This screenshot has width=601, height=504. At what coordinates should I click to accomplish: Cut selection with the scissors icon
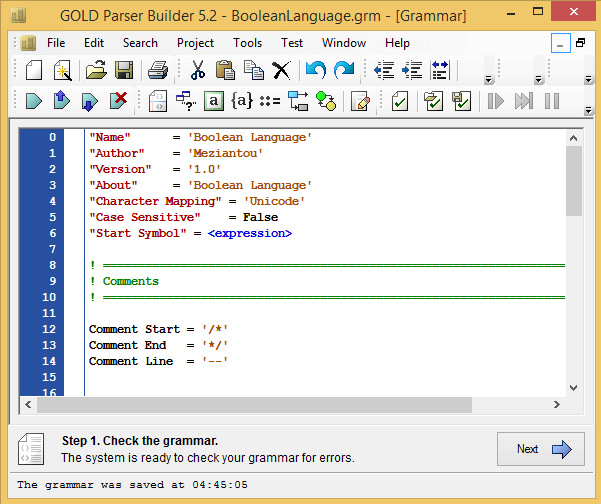[197, 70]
